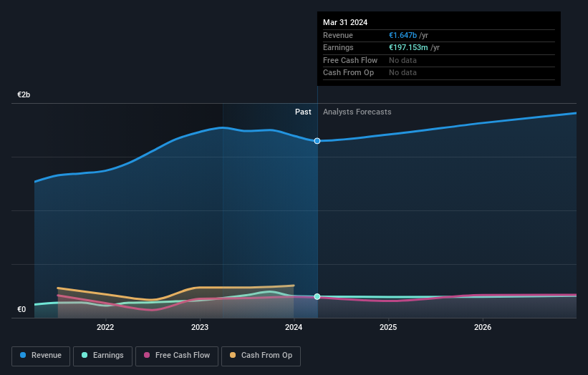Click the orange Cash From Op legend dot
Image resolution: width=588 pixels, height=375 pixels.
pyautogui.click(x=233, y=355)
